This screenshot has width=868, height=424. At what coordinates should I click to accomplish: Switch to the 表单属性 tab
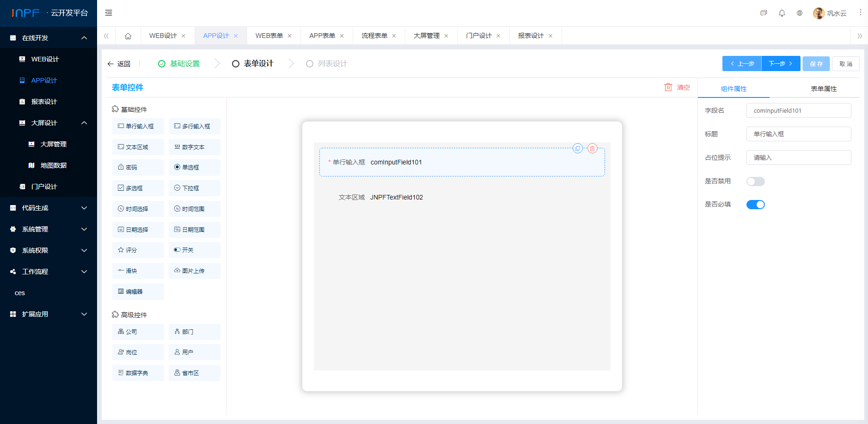pyautogui.click(x=823, y=89)
